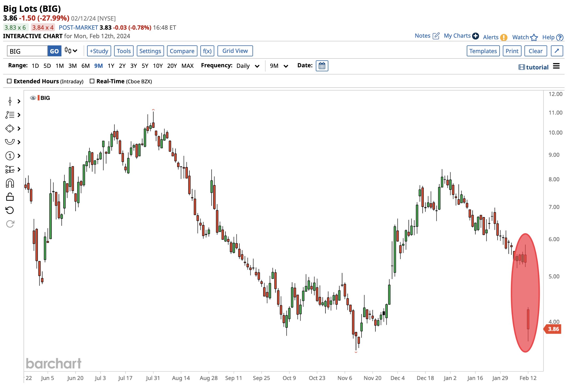The image size is (568, 392).
Task: Click the +Study button
Action: click(x=99, y=51)
